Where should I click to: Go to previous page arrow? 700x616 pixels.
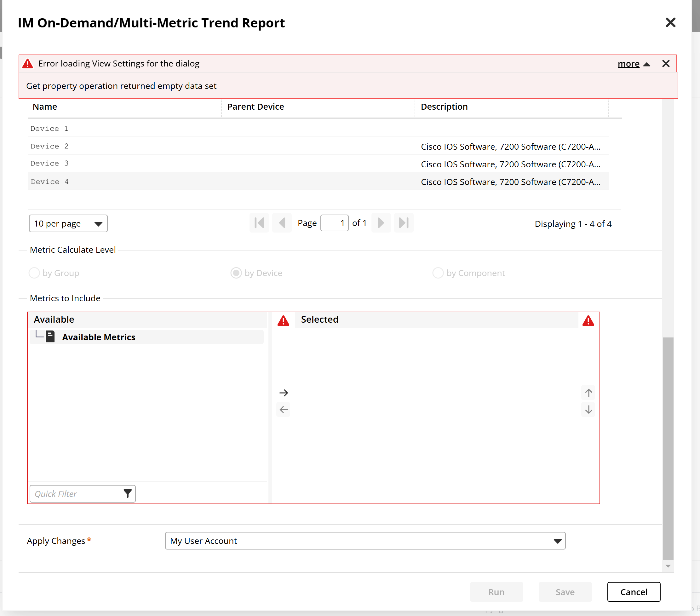(282, 223)
